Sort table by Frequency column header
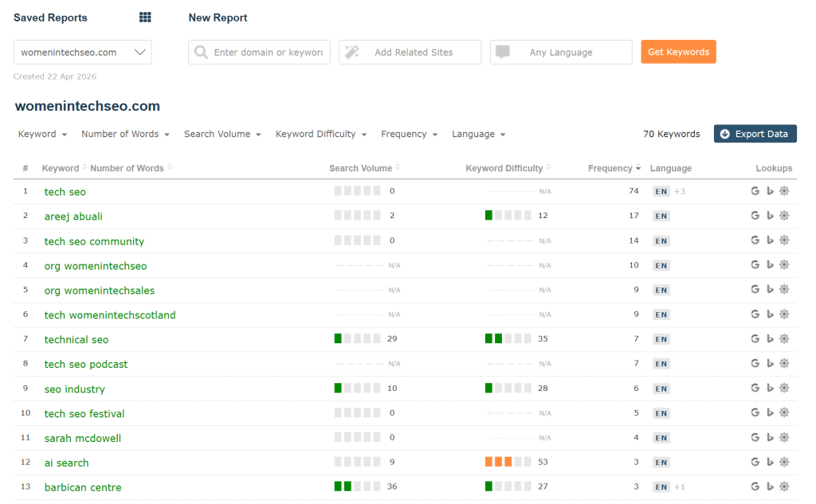This screenshot has height=504, width=816. point(614,168)
